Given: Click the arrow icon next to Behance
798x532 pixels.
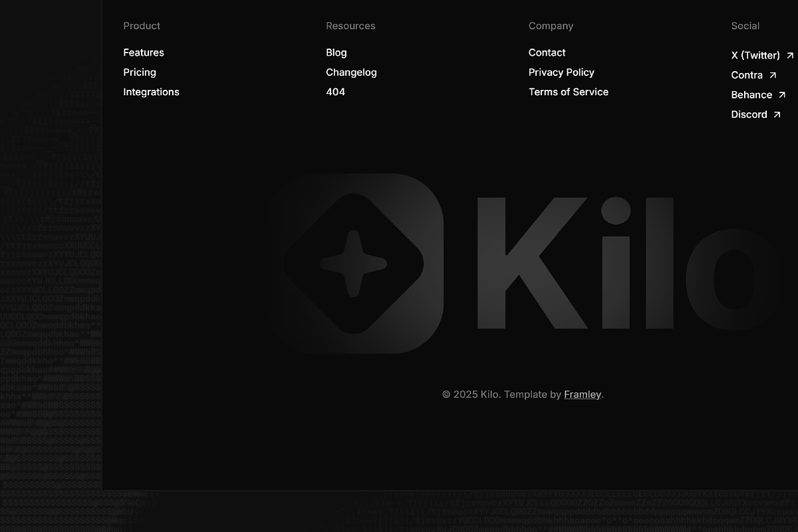Looking at the screenshot, I should [x=782, y=95].
